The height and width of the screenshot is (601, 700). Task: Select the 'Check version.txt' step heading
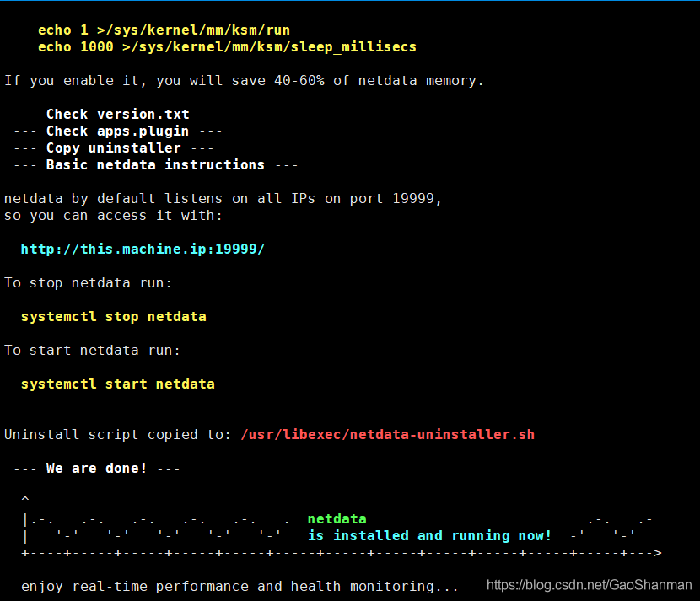[118, 115]
